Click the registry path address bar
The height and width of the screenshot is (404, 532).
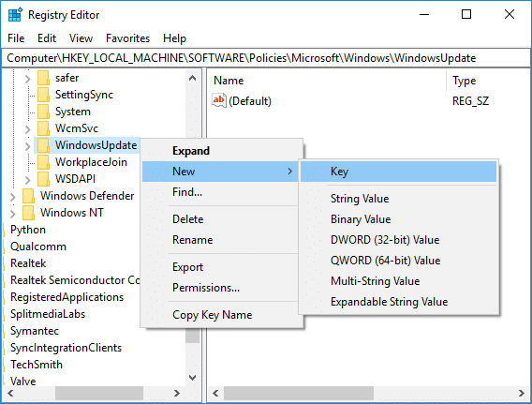[x=266, y=58]
